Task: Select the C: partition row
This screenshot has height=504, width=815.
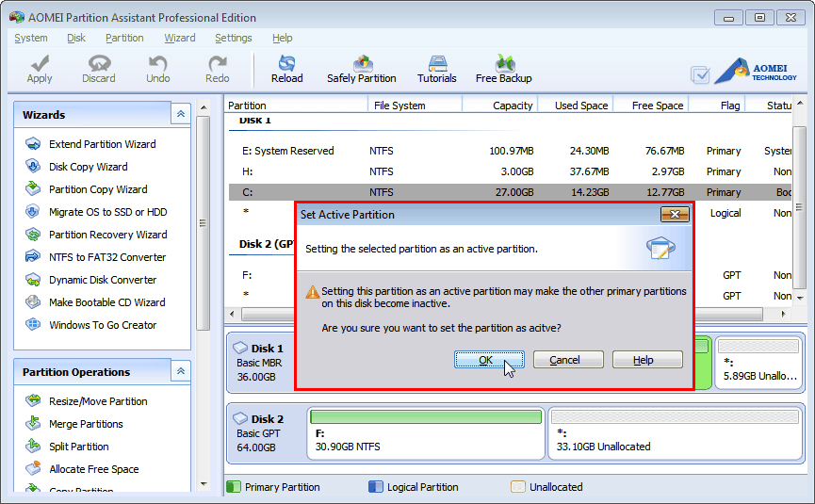Action: point(510,192)
